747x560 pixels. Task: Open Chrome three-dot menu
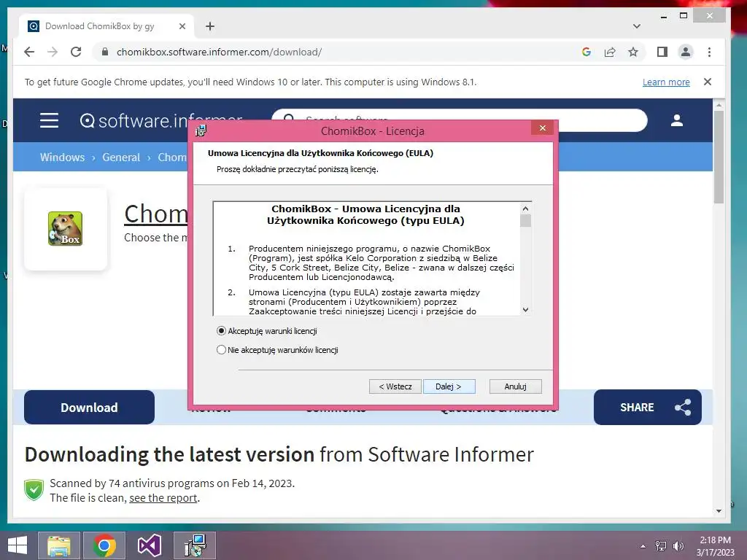[709, 52]
